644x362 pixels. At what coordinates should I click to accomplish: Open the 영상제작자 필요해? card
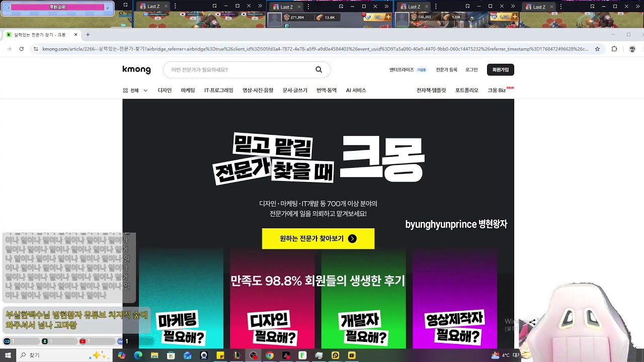[454, 299]
